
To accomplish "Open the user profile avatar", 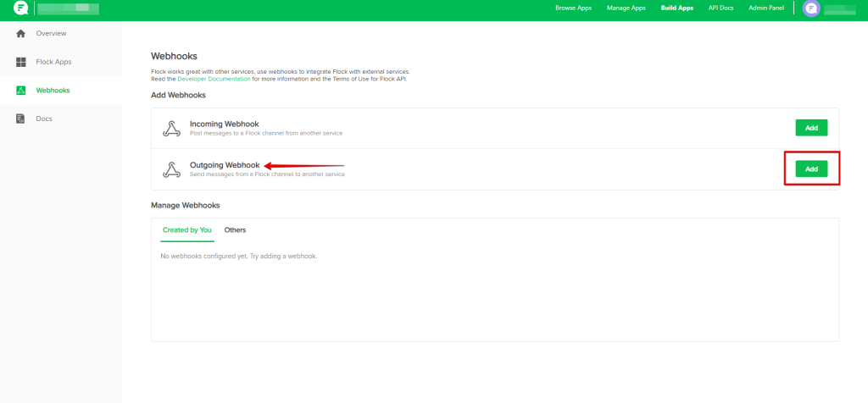I will coord(811,9).
